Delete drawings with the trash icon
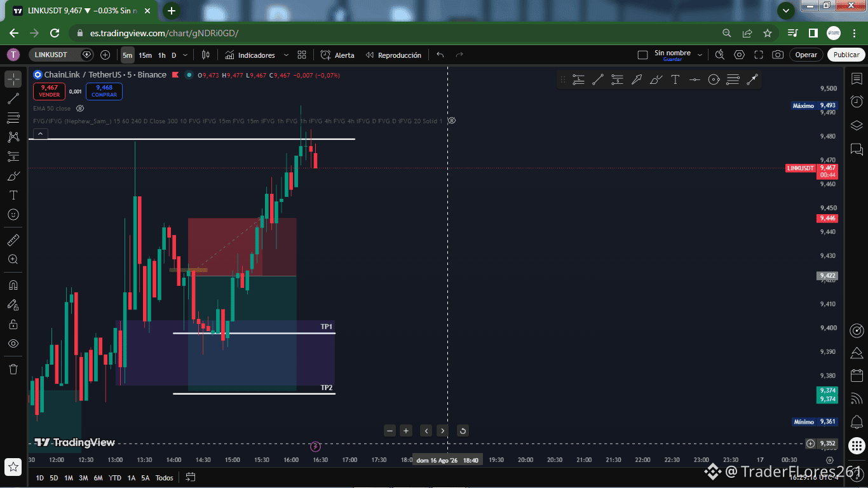The width and height of the screenshot is (868, 488). click(13, 369)
